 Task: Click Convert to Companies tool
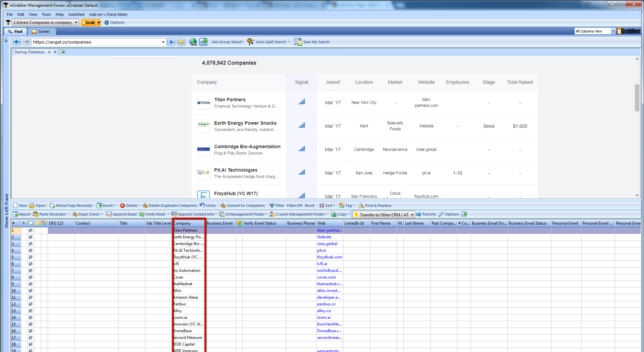point(242,206)
